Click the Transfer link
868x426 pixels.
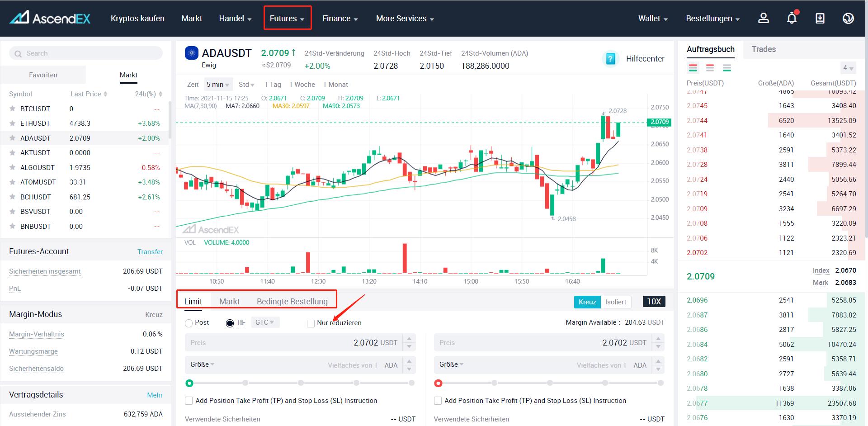tap(150, 252)
